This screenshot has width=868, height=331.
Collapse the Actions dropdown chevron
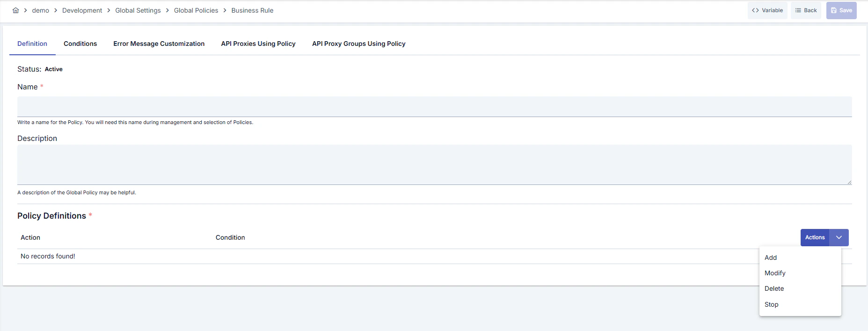click(839, 237)
